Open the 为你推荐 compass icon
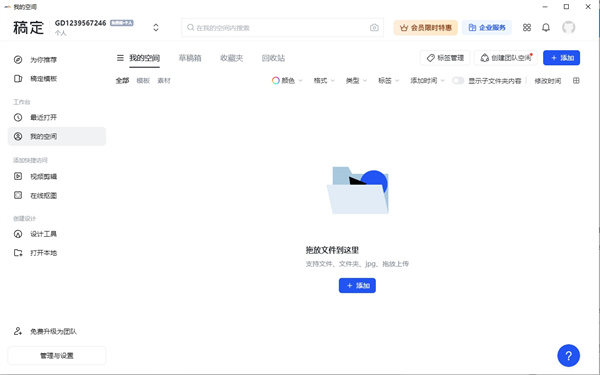 click(18, 60)
